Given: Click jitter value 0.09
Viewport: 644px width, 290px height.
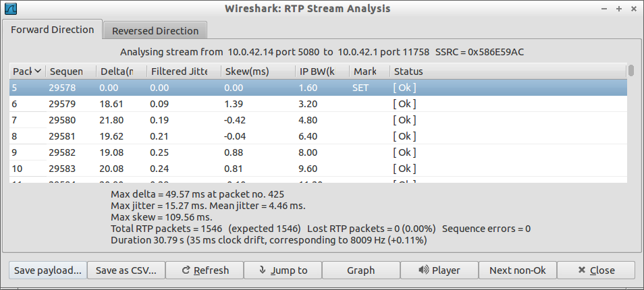Looking at the screenshot, I should coord(159,104).
